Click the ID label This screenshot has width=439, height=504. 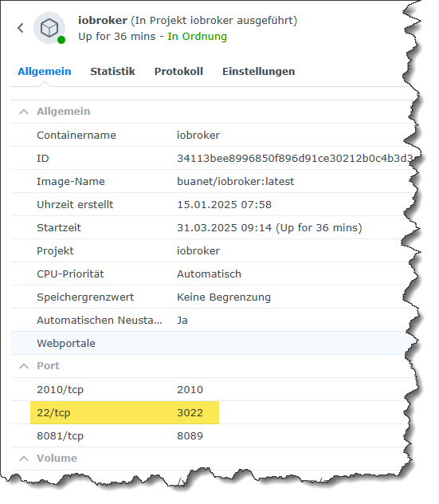click(43, 158)
